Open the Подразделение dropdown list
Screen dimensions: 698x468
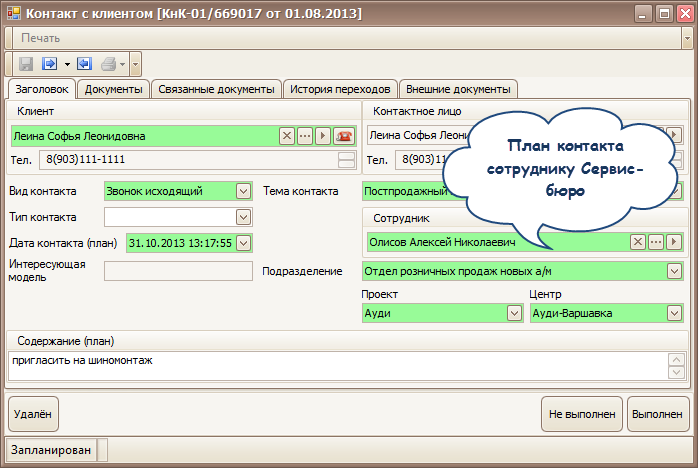[x=674, y=271]
